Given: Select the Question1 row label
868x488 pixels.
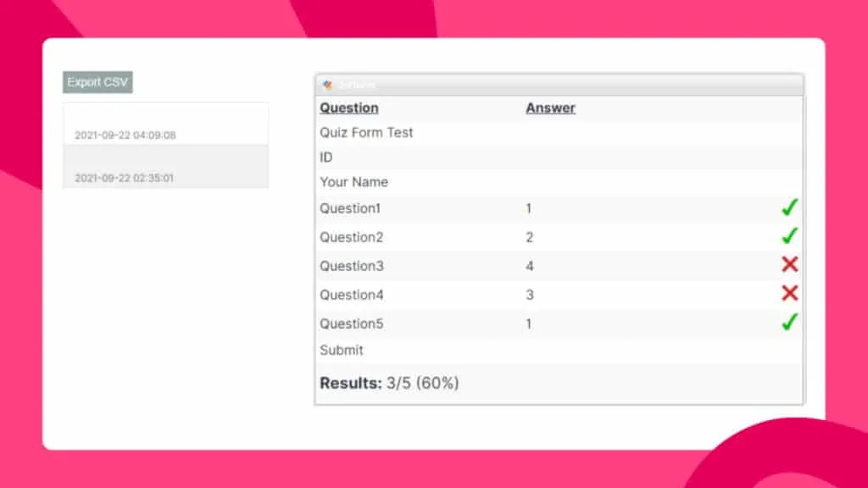Looking at the screenshot, I should [350, 208].
